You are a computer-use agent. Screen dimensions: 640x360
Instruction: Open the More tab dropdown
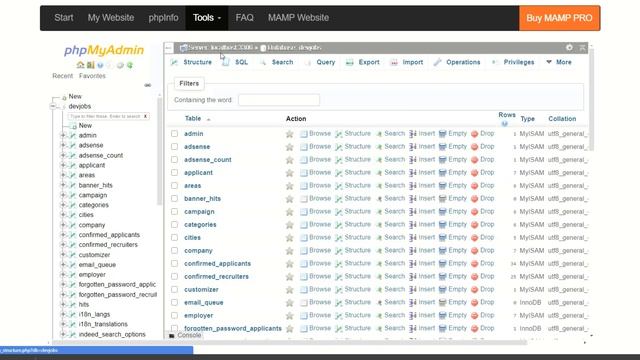coord(559,62)
